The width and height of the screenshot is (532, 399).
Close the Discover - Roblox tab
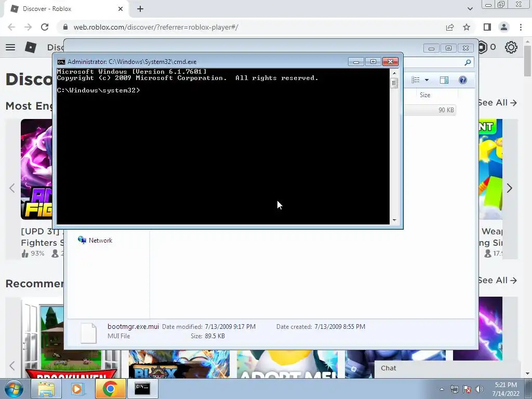[x=121, y=9]
